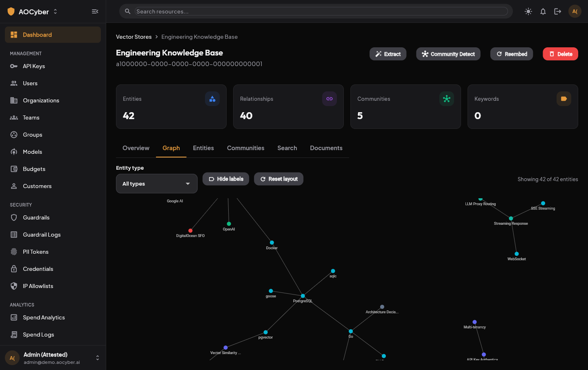The width and height of the screenshot is (588, 370).
Task: Select the Docker graph node
Action: coord(272,243)
